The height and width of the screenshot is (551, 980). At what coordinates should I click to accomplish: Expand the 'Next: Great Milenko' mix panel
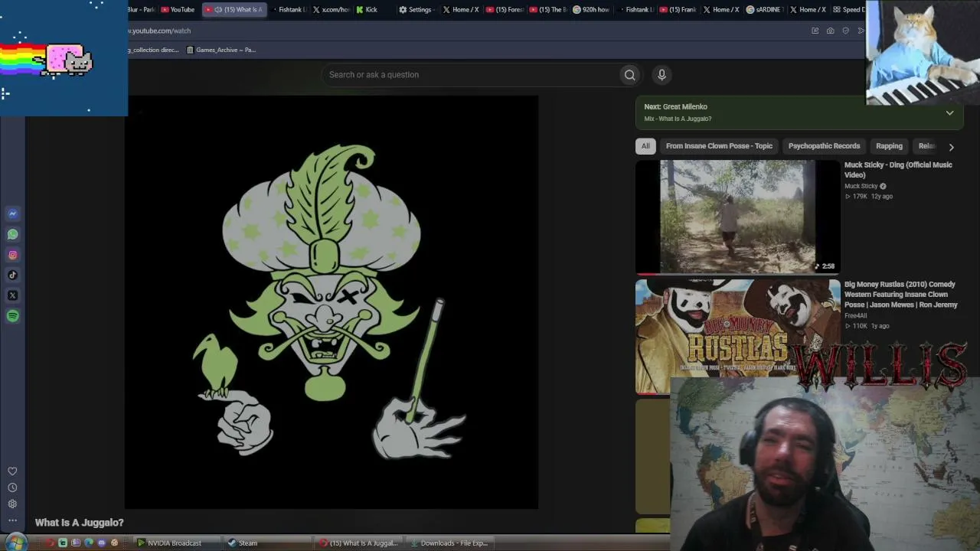pyautogui.click(x=949, y=113)
